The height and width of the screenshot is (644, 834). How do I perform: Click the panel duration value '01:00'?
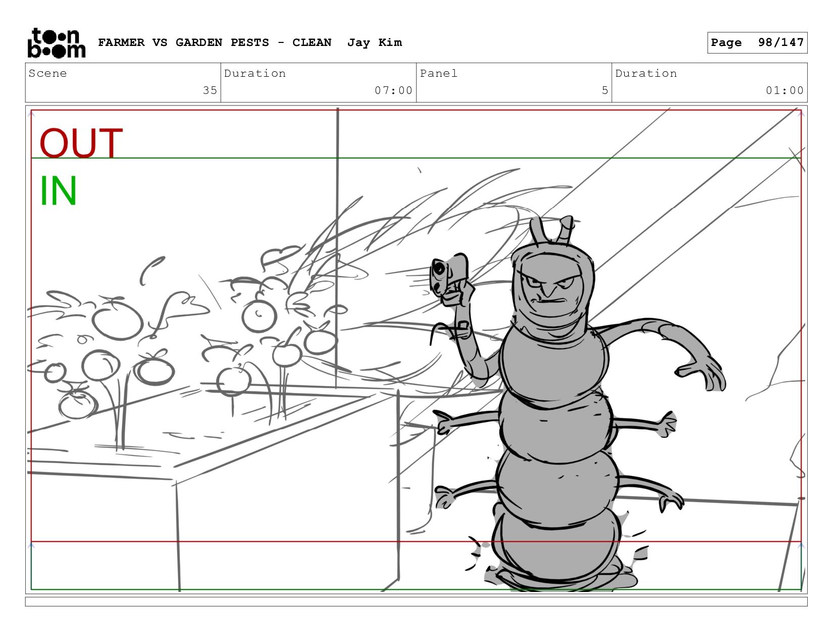pos(784,90)
